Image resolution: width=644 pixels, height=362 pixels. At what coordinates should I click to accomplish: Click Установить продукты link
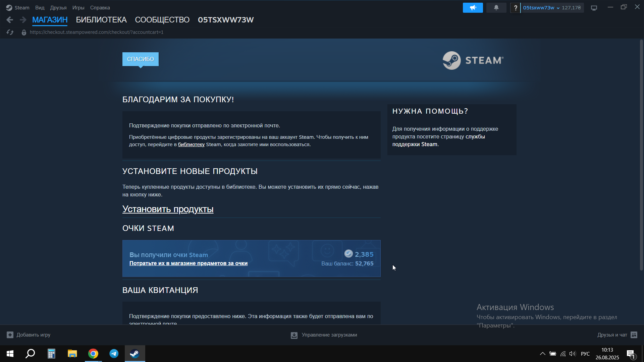(x=168, y=209)
